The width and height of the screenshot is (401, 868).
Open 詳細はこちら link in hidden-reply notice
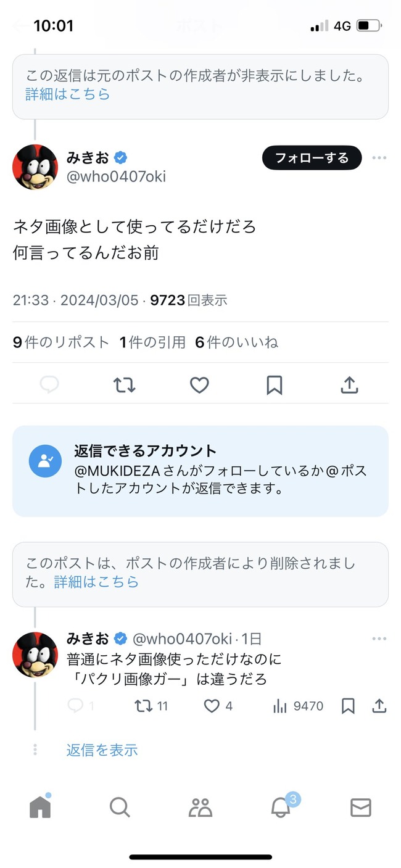68,94
